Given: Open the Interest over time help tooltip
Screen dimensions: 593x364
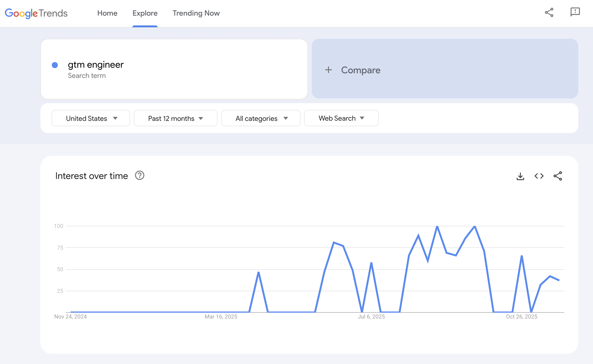Looking at the screenshot, I should pyautogui.click(x=139, y=175).
